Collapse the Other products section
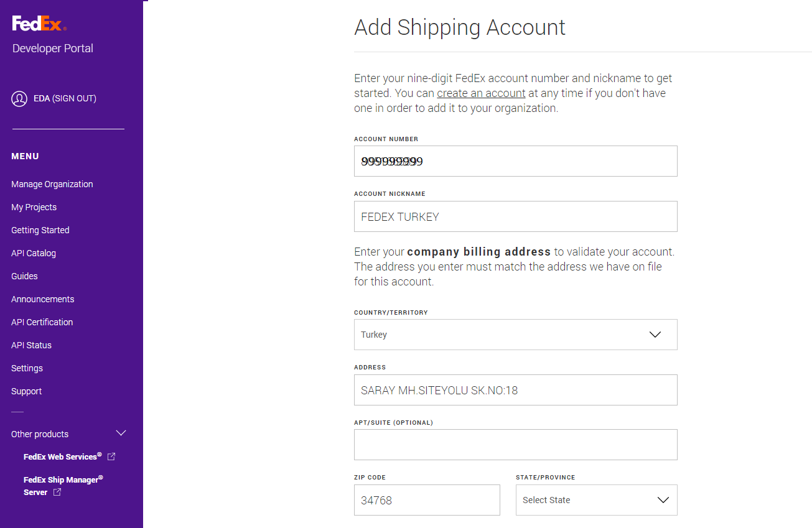This screenshot has width=812, height=528. pyautogui.click(x=121, y=433)
